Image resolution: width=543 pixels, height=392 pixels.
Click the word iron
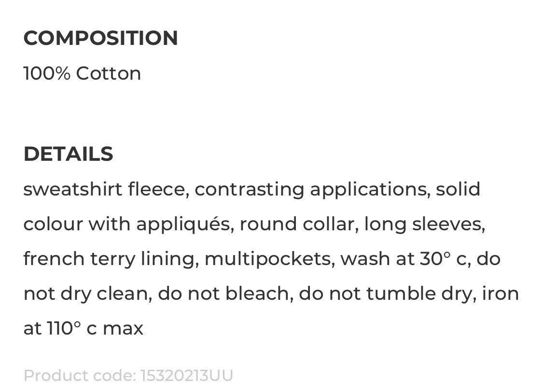[x=501, y=294]
